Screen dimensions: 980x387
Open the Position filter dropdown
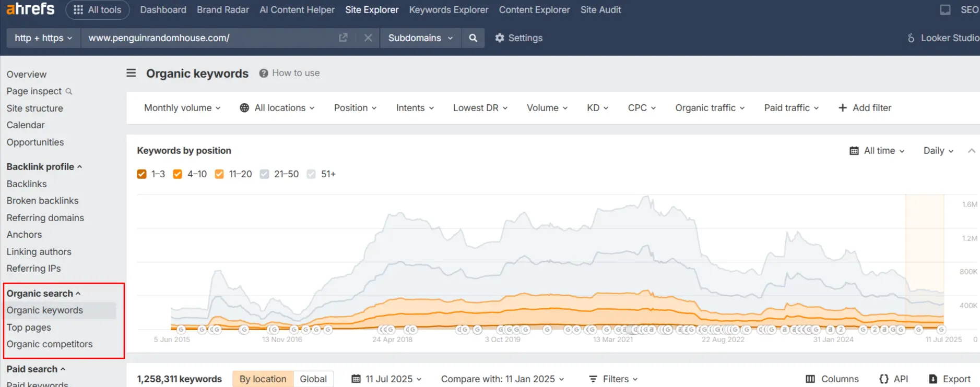click(x=355, y=108)
